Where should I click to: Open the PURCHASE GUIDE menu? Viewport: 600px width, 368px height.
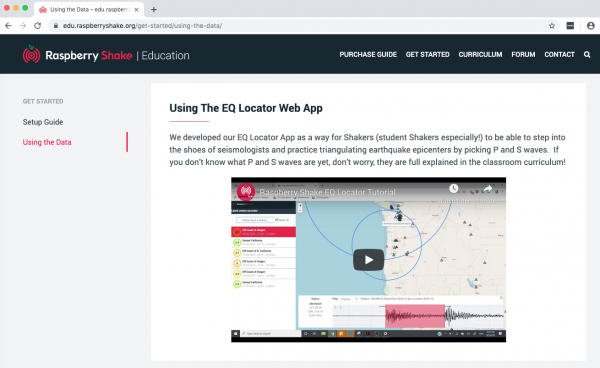[x=368, y=55]
